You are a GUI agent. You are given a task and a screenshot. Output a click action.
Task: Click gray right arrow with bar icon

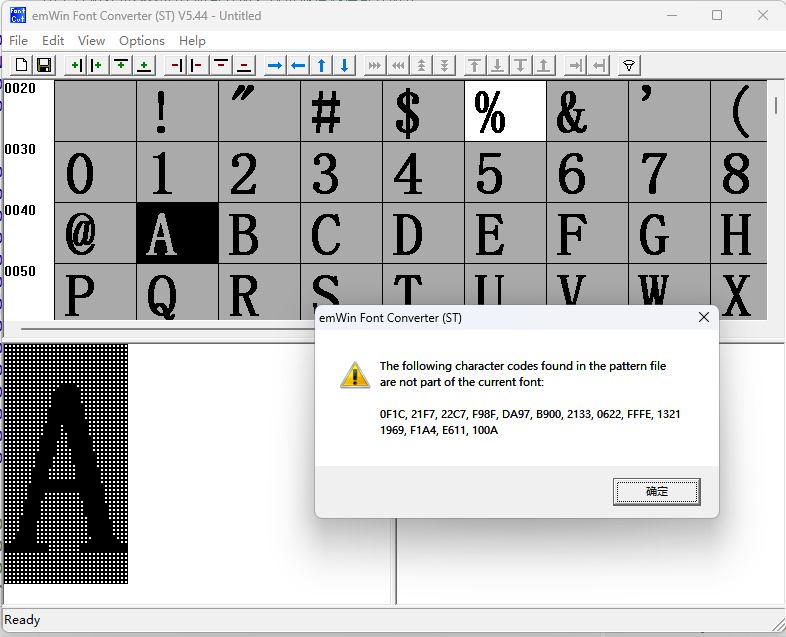575,65
